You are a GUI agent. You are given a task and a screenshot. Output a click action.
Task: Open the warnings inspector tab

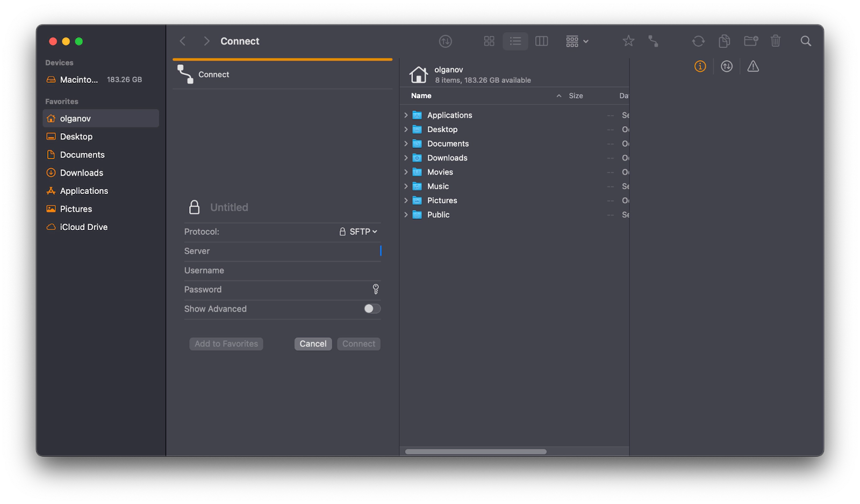click(753, 67)
